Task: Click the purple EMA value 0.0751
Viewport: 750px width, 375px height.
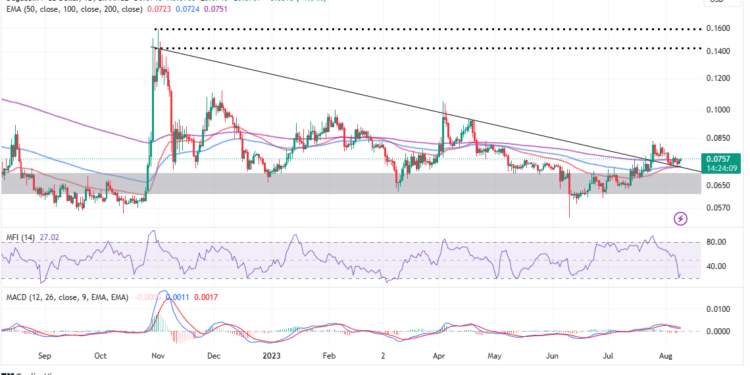Action: pos(215,10)
